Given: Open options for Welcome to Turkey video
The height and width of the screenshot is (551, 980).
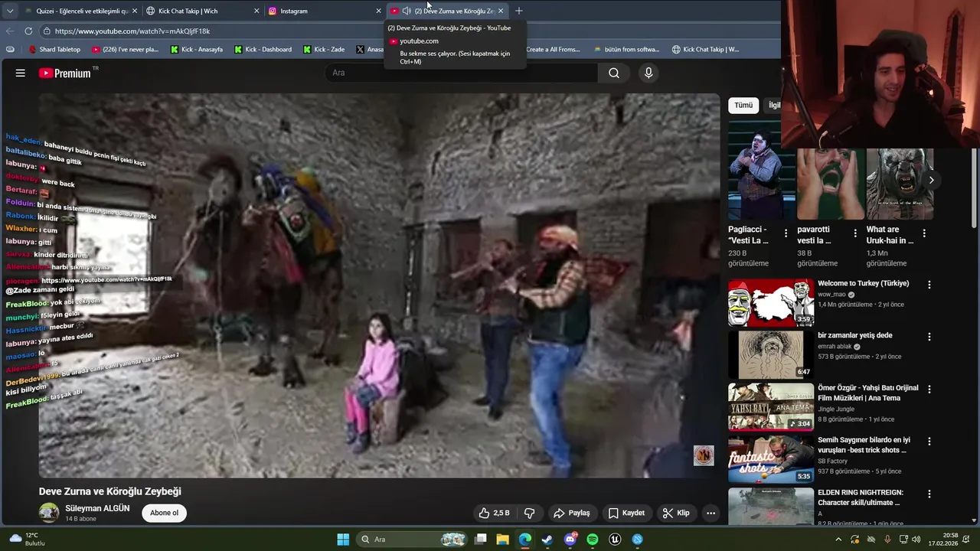Looking at the screenshot, I should [929, 285].
